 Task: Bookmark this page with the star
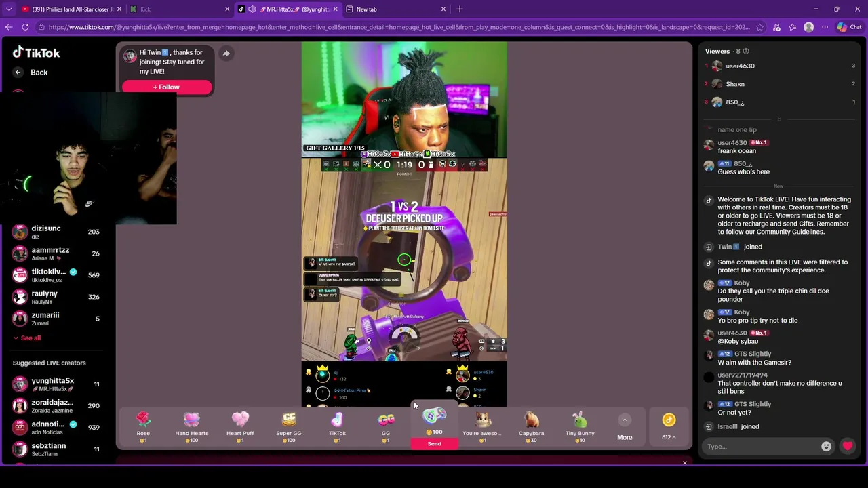759,27
